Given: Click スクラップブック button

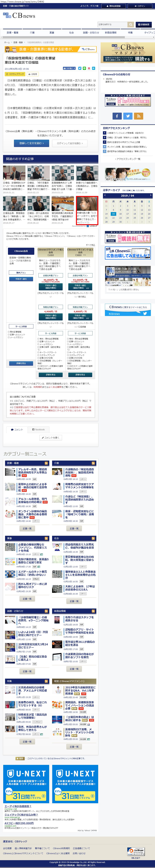Looking at the screenshot, I should pos(15,74).
